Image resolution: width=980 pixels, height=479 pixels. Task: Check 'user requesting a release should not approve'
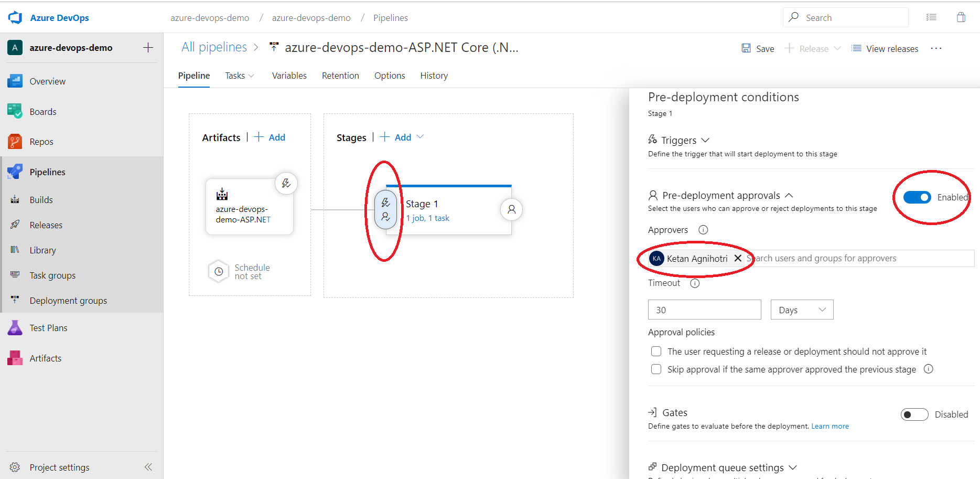click(x=656, y=352)
